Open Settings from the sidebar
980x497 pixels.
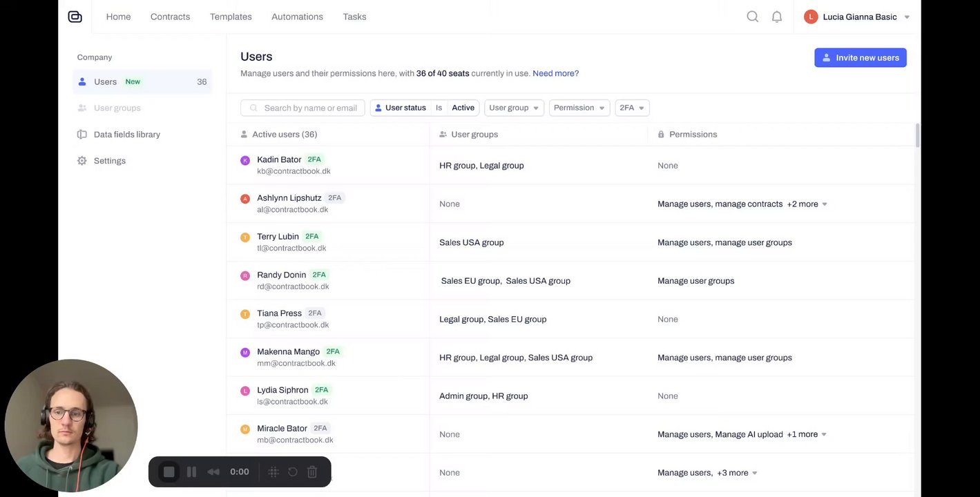pos(109,161)
